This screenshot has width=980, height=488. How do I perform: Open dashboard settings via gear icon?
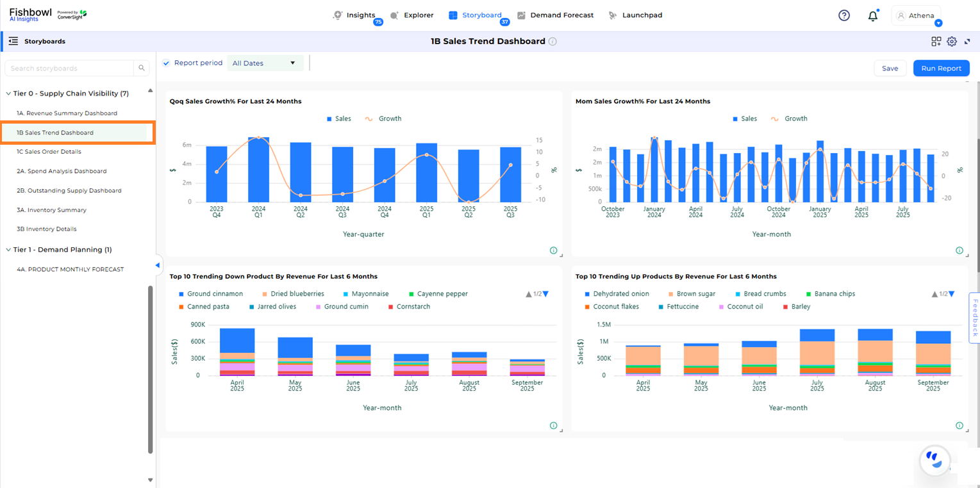(x=952, y=41)
